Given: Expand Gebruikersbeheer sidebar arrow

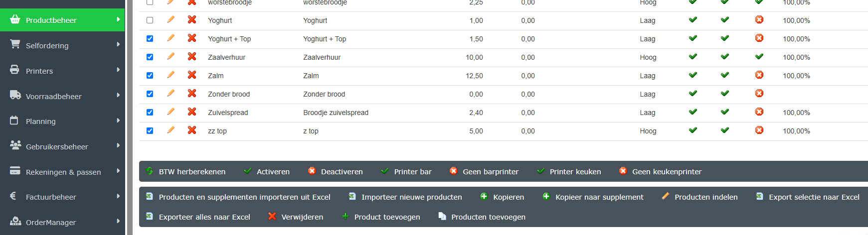Looking at the screenshot, I should click(x=118, y=146).
